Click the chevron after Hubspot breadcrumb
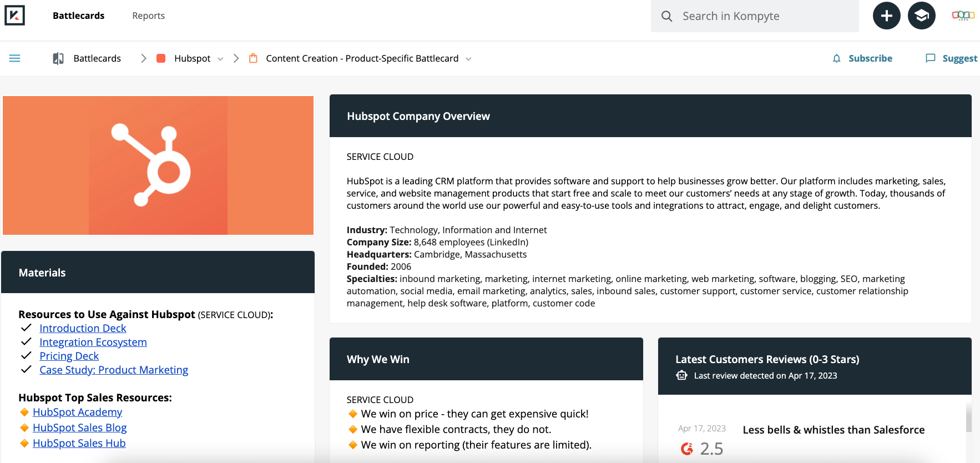Viewport: 980px width, 463px height. coord(236,58)
